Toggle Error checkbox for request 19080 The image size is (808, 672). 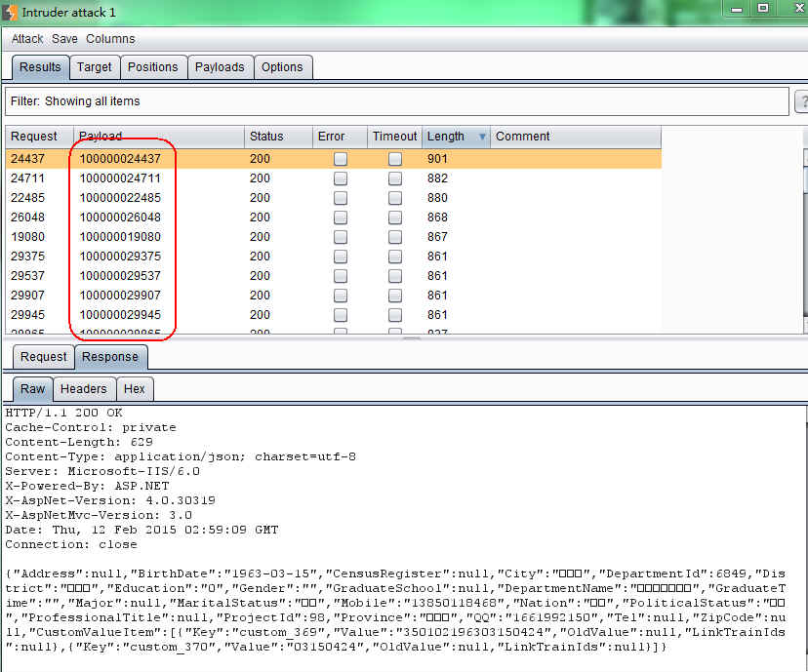(x=341, y=237)
